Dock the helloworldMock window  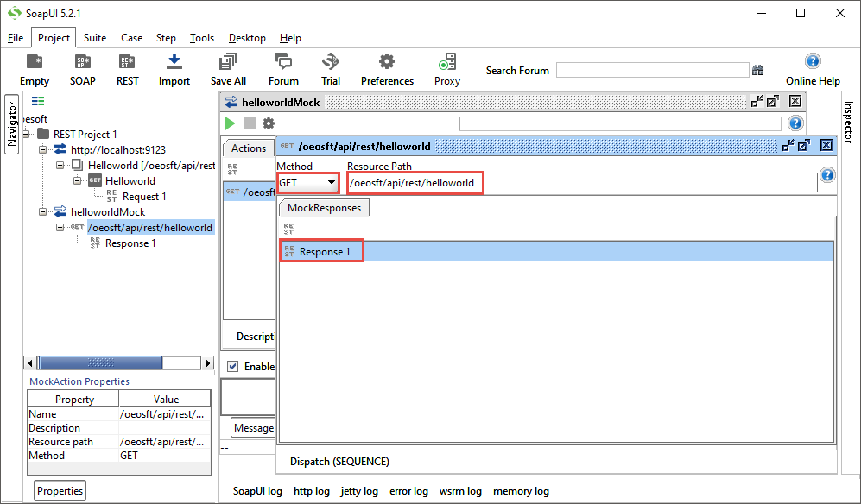[x=757, y=101]
